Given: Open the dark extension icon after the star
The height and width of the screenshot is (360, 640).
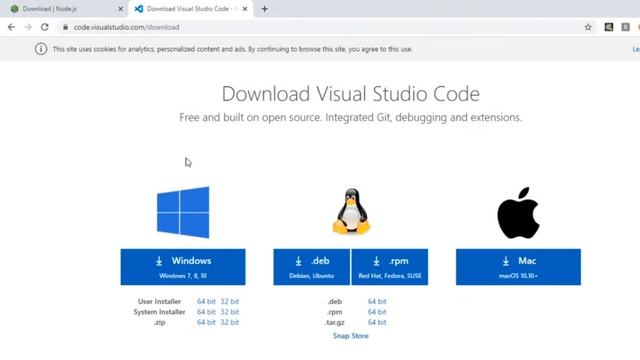Looking at the screenshot, I should [x=609, y=27].
